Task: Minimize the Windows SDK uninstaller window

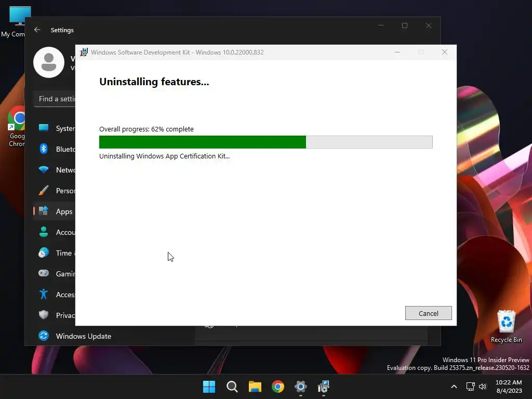Action: pos(397,52)
